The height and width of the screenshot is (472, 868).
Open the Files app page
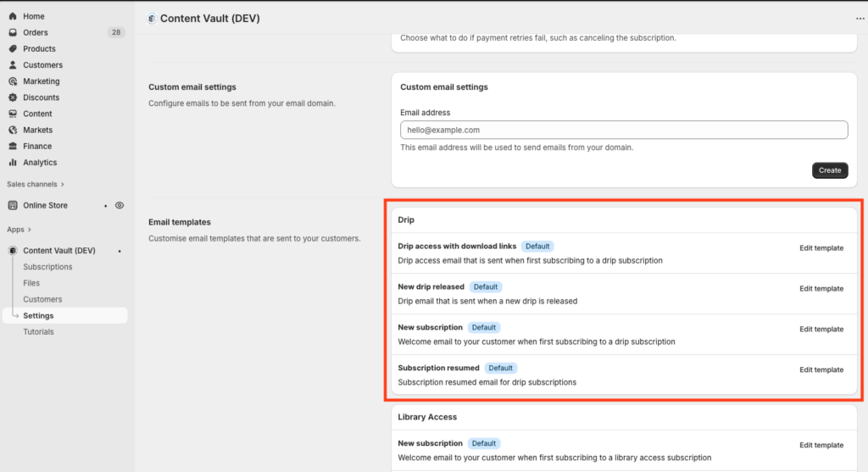31,283
